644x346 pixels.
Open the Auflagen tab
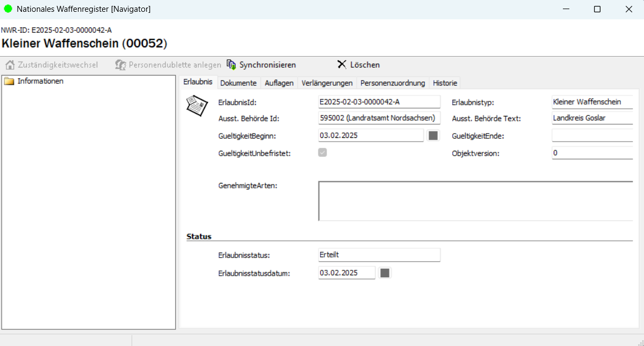(279, 83)
